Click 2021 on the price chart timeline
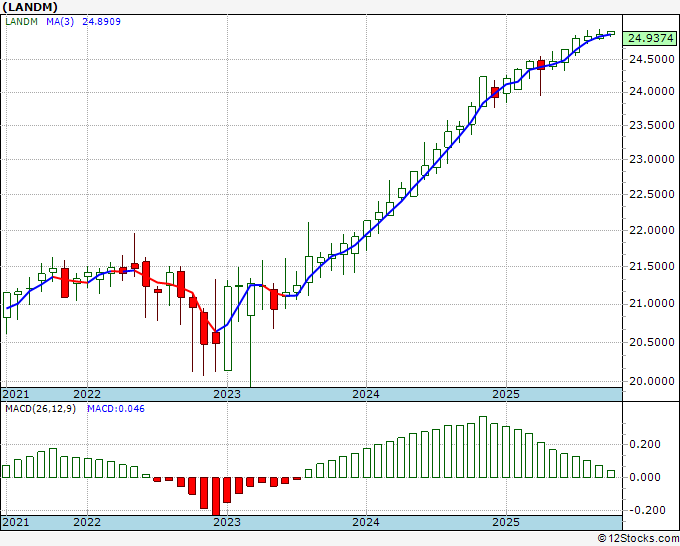 [x=16, y=394]
